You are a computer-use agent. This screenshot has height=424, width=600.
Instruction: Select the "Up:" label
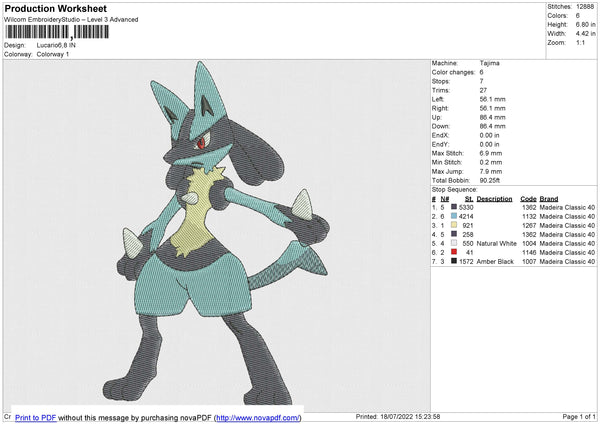pyautogui.click(x=437, y=117)
